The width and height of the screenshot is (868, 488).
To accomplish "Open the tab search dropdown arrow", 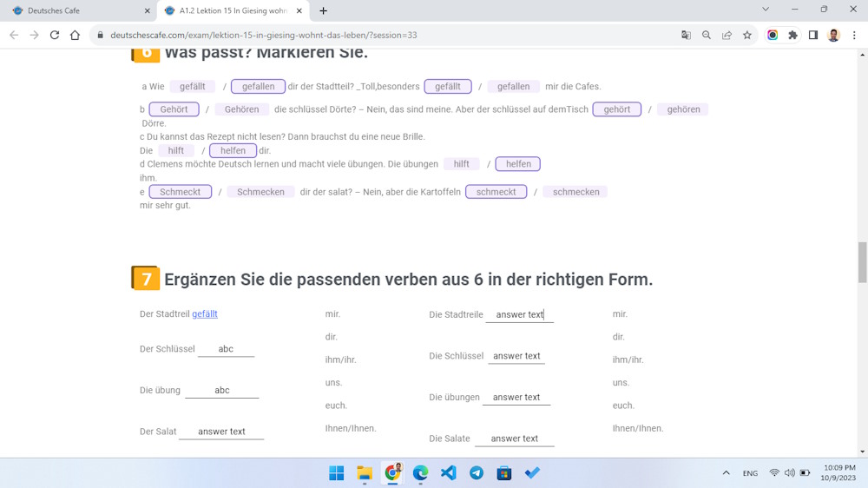I will pos(766,9).
